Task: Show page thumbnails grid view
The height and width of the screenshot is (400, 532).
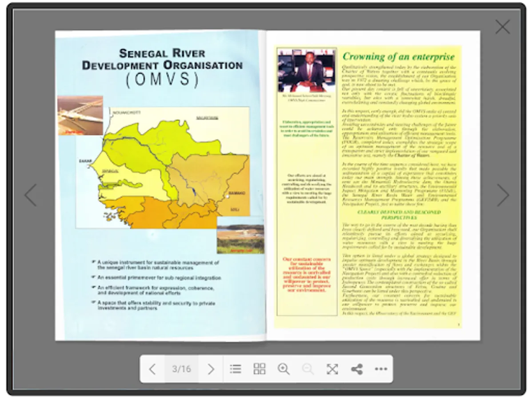Action: point(260,369)
